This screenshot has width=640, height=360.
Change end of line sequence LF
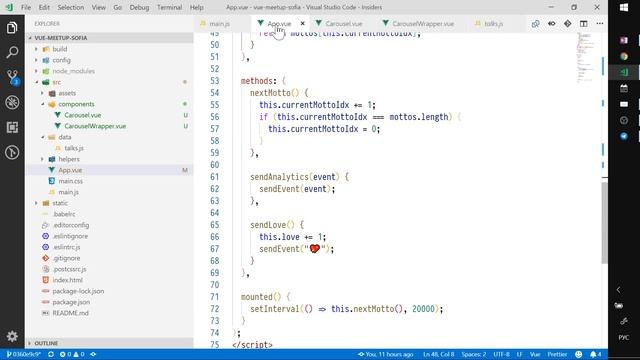[x=519, y=354]
